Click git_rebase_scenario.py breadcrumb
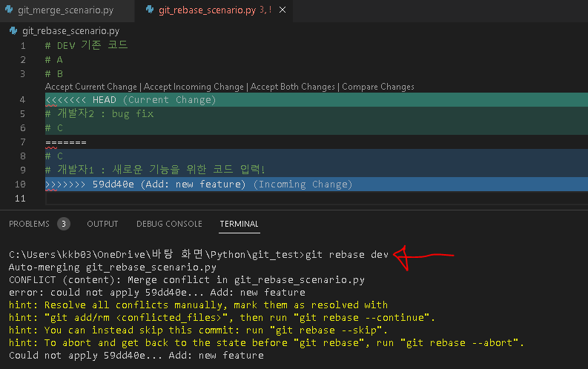The height and width of the screenshot is (369, 588). [71, 30]
